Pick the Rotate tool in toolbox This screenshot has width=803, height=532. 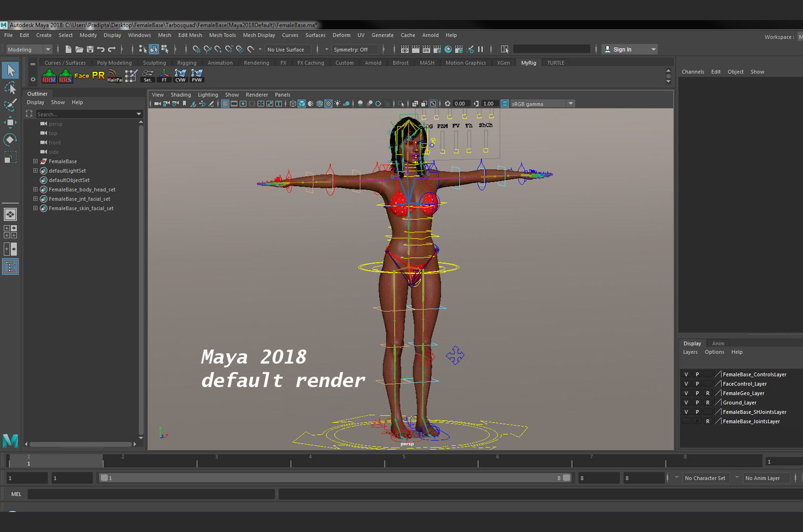tap(10, 140)
